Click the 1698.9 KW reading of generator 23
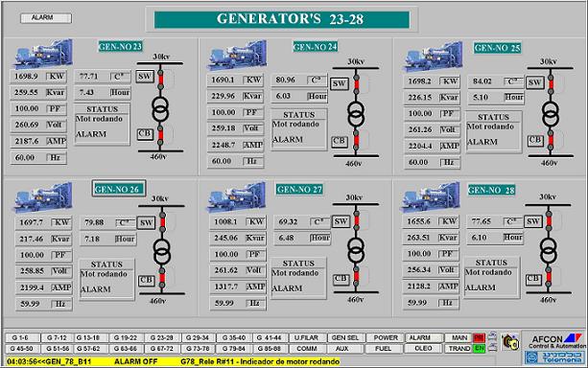This screenshot has height=368, width=588. click(x=38, y=77)
